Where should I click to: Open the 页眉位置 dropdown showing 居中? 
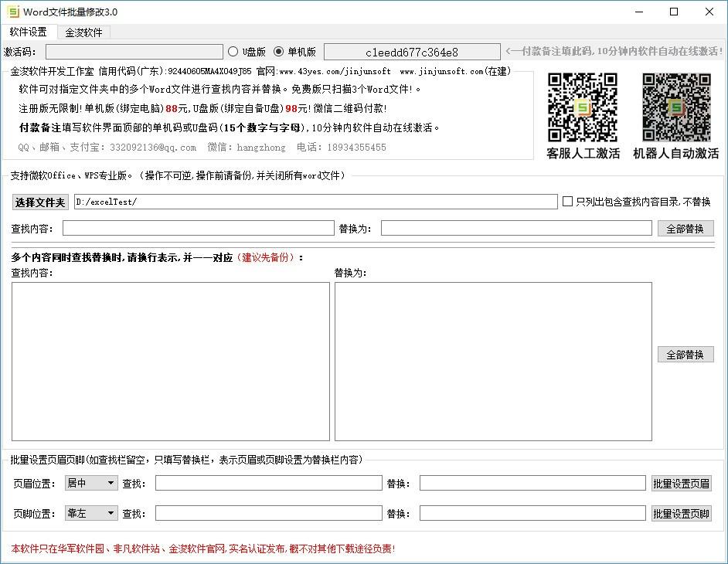click(x=91, y=483)
